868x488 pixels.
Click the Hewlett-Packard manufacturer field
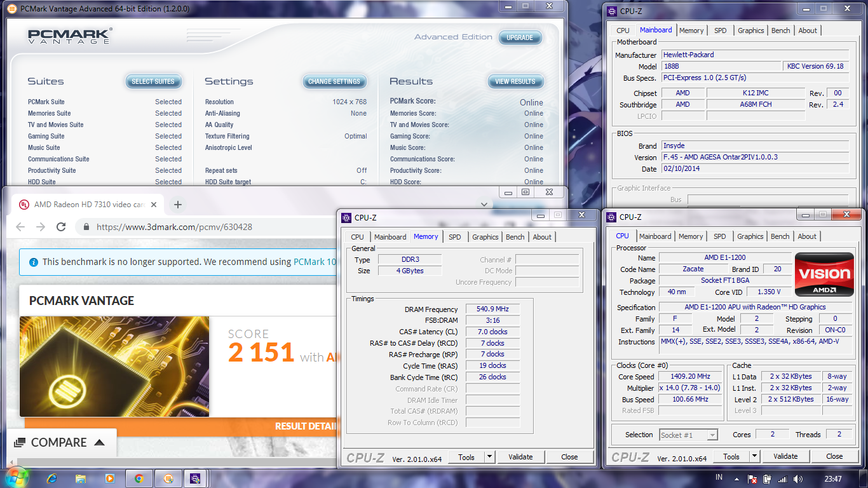[755, 55]
